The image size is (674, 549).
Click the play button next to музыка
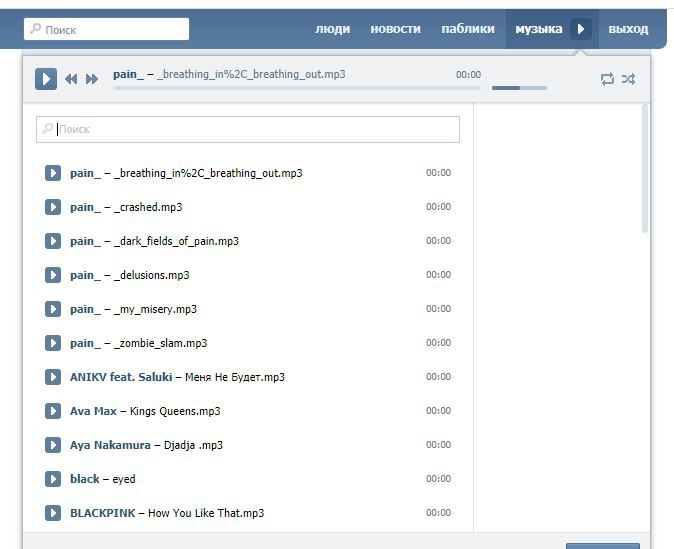[x=581, y=29]
